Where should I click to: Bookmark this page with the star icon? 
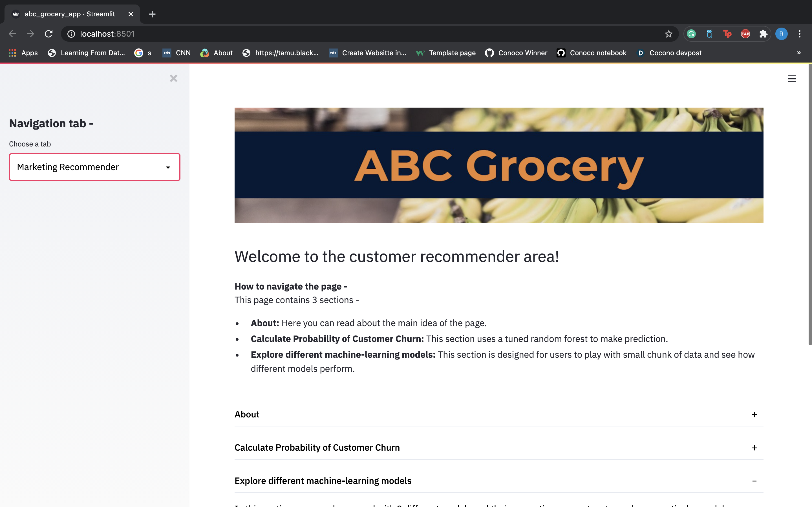point(668,34)
